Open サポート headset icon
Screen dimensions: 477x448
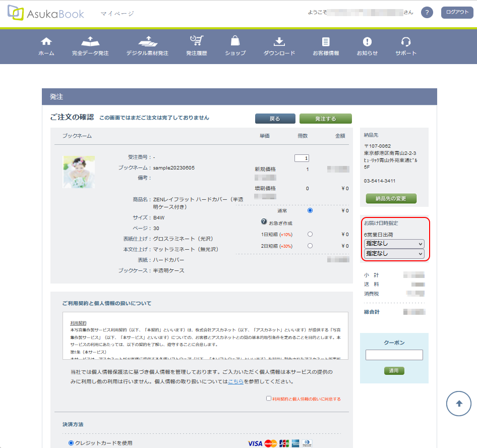[x=406, y=42]
